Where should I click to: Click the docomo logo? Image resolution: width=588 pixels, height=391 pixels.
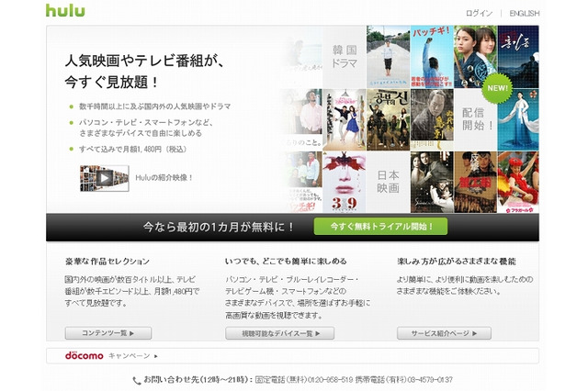tap(85, 355)
